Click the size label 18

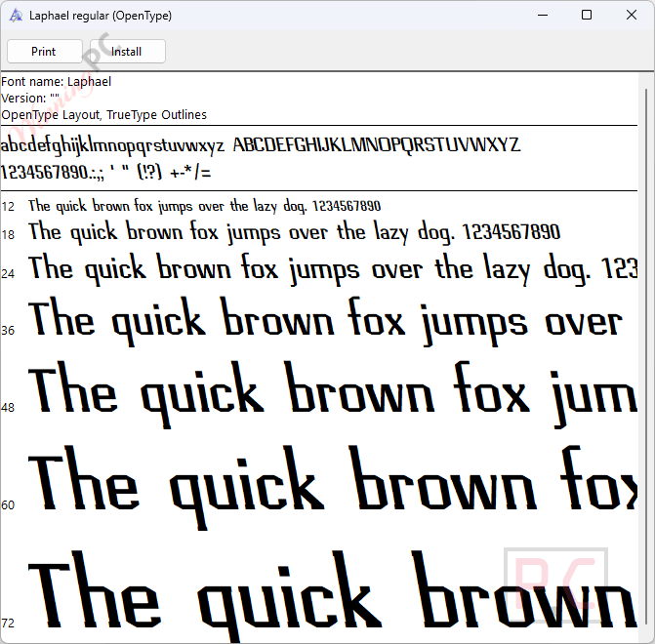8,235
